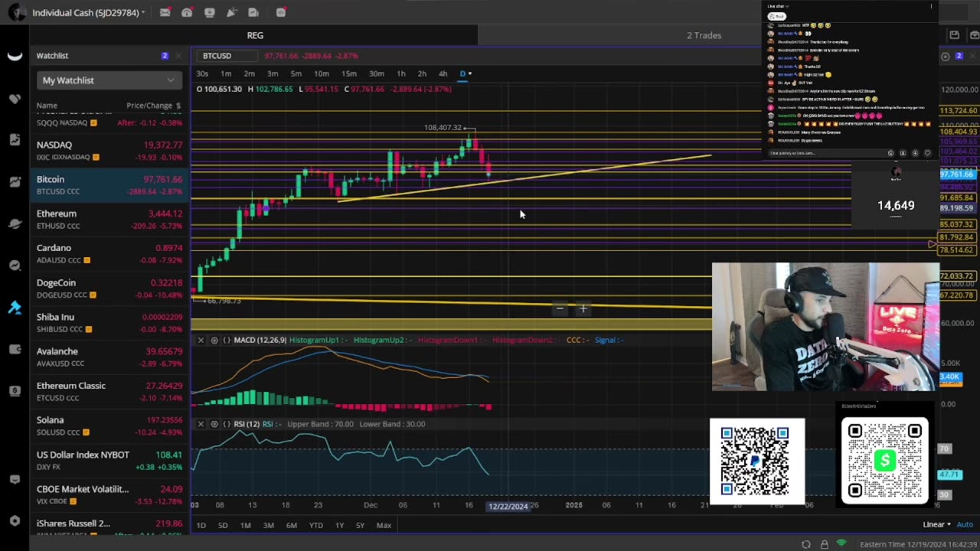
Task: Open the dollar account icon in left sidebar
Action: (15, 390)
